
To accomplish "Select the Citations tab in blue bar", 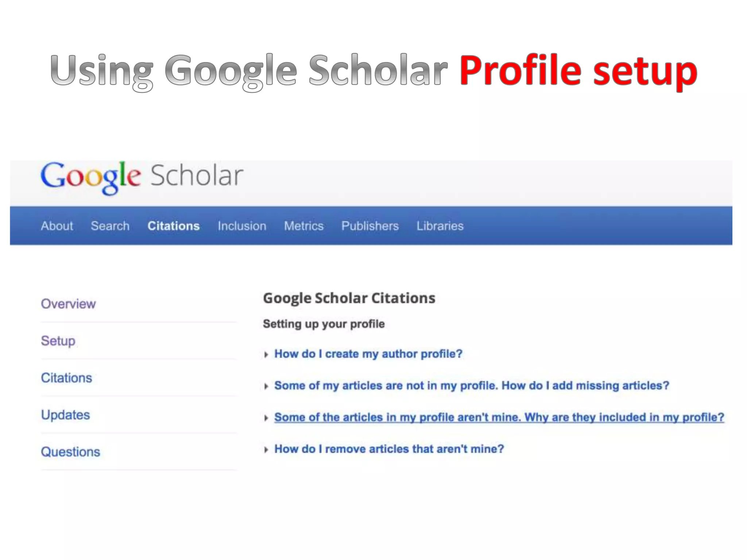I will click(x=173, y=226).
